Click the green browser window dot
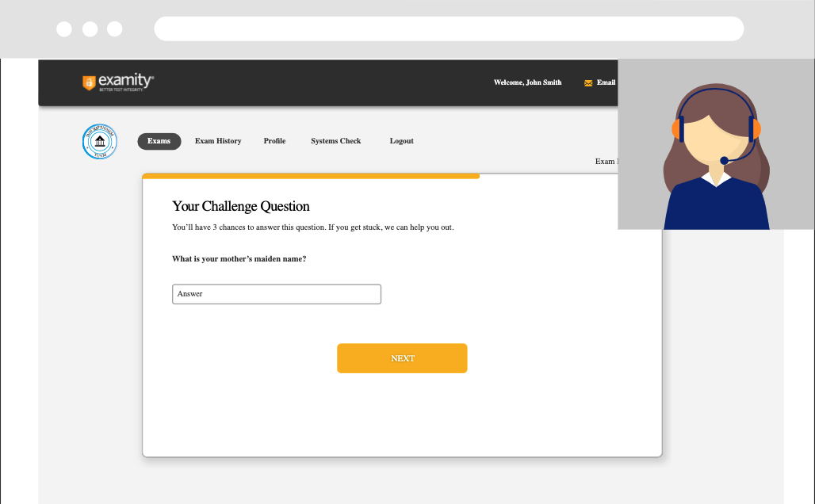 click(115, 29)
